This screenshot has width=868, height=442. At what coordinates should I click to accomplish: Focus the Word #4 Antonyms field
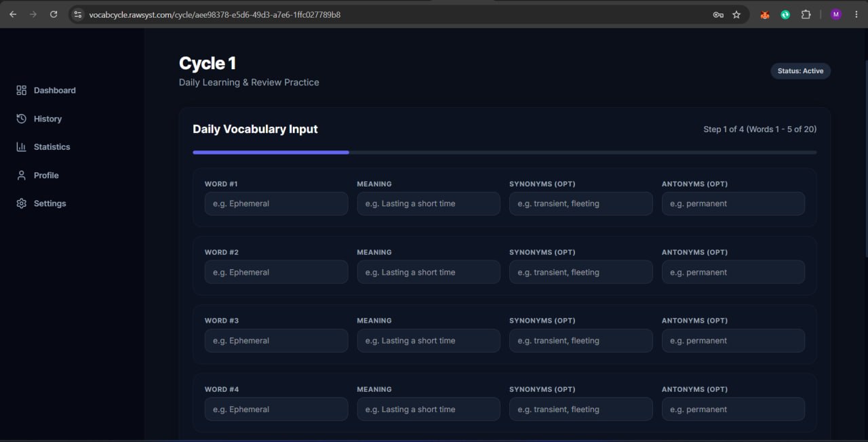point(733,409)
